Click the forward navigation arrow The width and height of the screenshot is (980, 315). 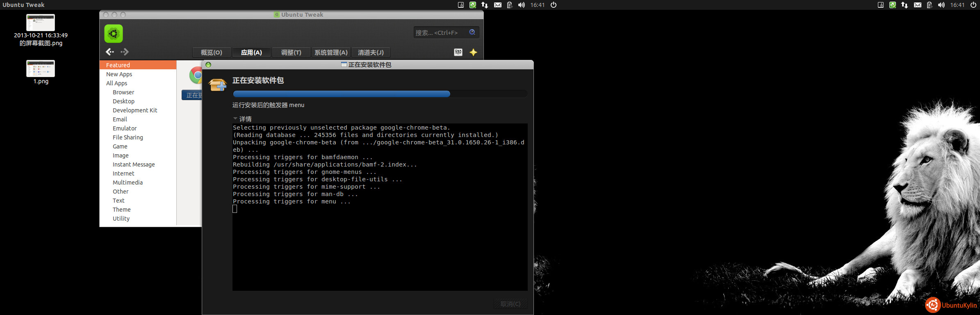(x=125, y=52)
